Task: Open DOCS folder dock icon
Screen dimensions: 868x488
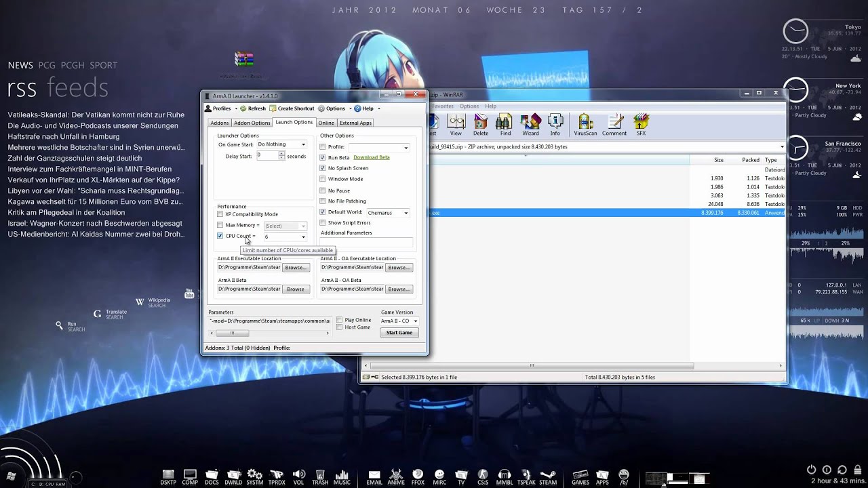Action: (212, 477)
